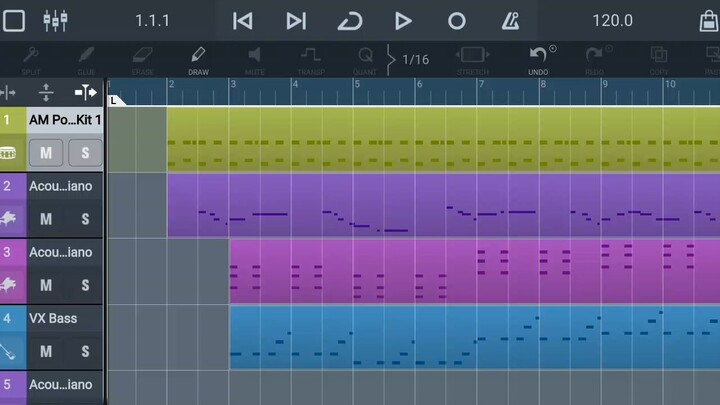Select the track 3 Acoustic Piano header

click(60, 252)
